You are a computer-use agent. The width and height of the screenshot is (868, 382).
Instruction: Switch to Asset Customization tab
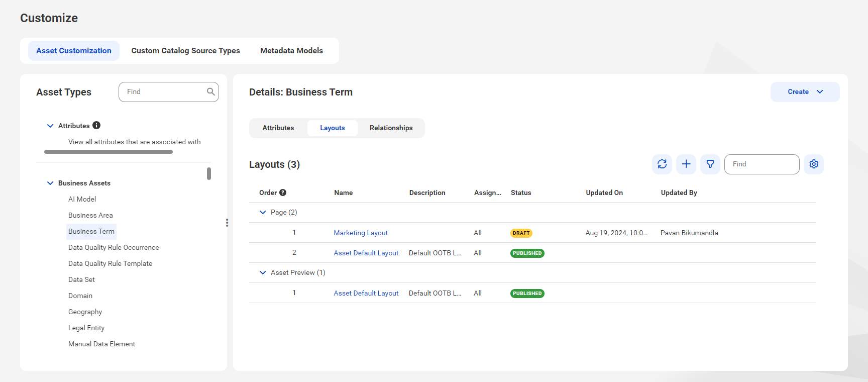(x=74, y=51)
